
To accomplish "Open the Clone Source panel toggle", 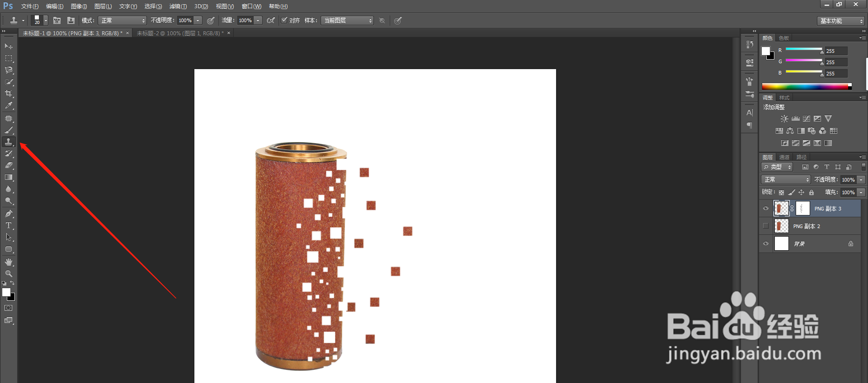I will click(71, 20).
